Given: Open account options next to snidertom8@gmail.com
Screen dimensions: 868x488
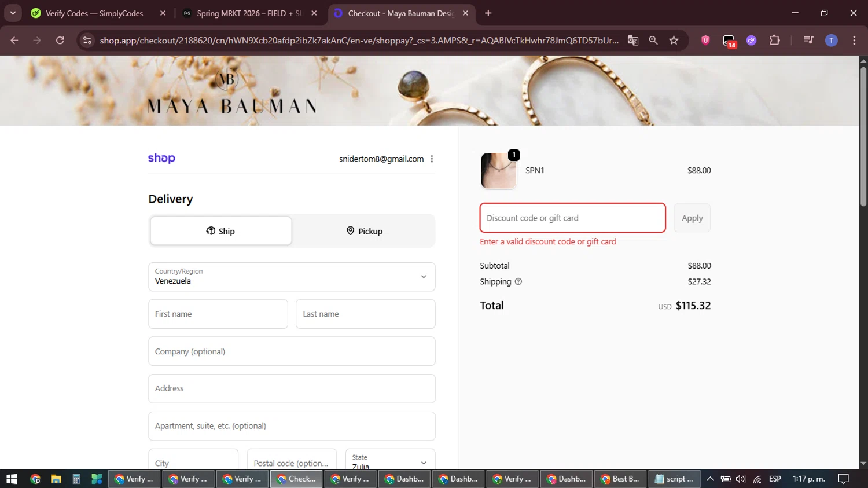Looking at the screenshot, I should pyautogui.click(x=432, y=159).
